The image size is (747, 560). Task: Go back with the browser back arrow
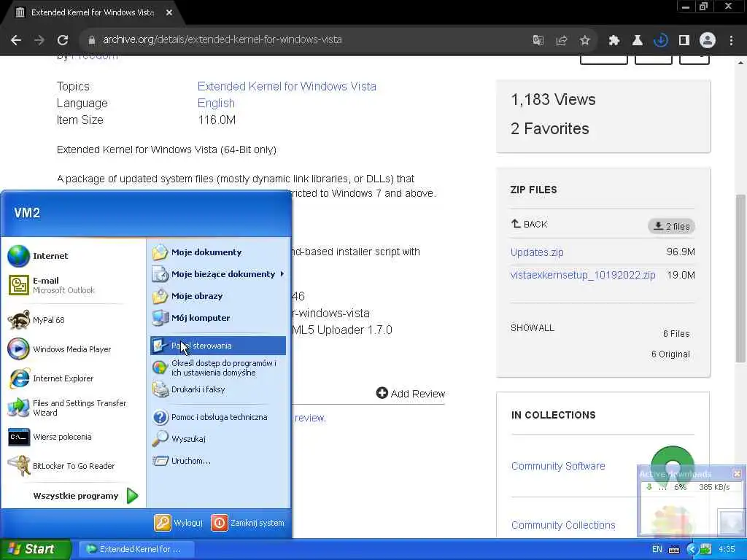pos(16,40)
